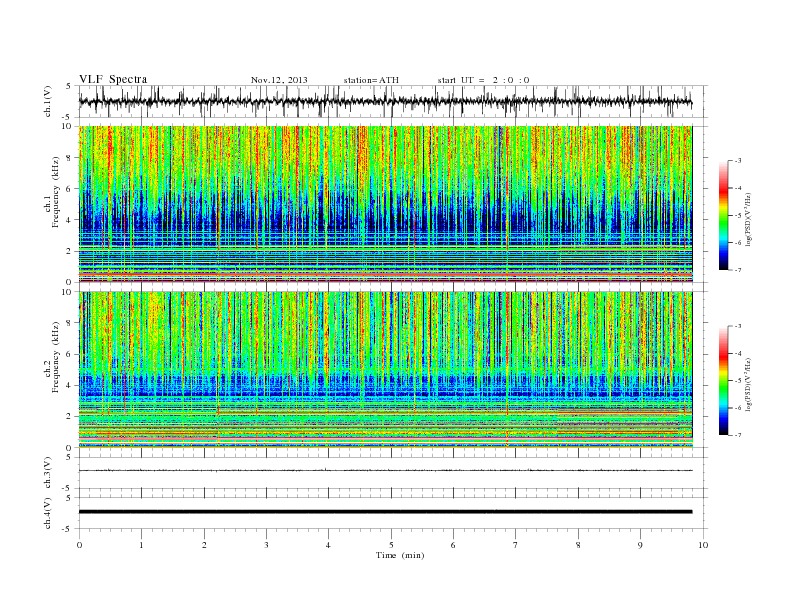
Task: Click the 'ch.1(V)' waveform axis label
Action: [48, 102]
